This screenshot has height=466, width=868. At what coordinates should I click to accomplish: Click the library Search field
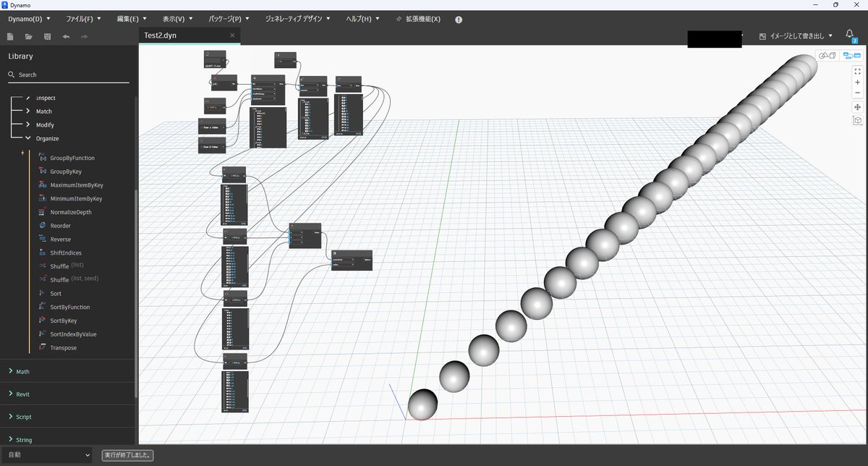43,75
